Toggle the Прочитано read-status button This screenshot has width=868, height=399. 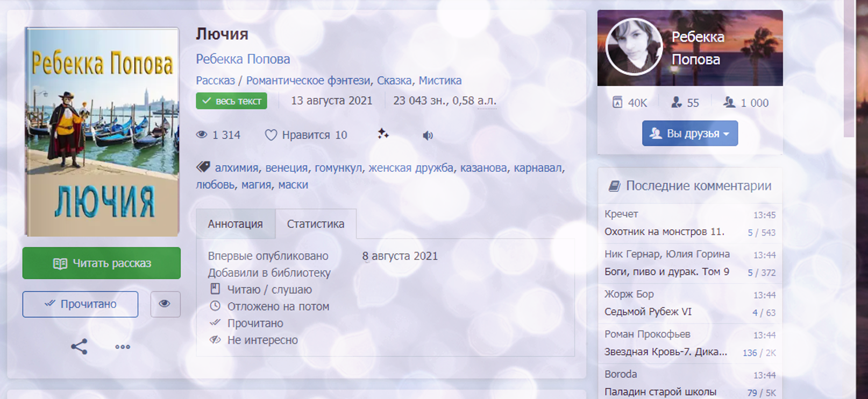pos(80,304)
